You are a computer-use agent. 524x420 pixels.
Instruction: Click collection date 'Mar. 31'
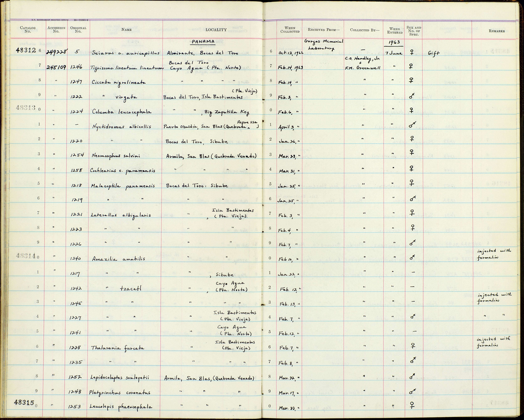pos(287,171)
